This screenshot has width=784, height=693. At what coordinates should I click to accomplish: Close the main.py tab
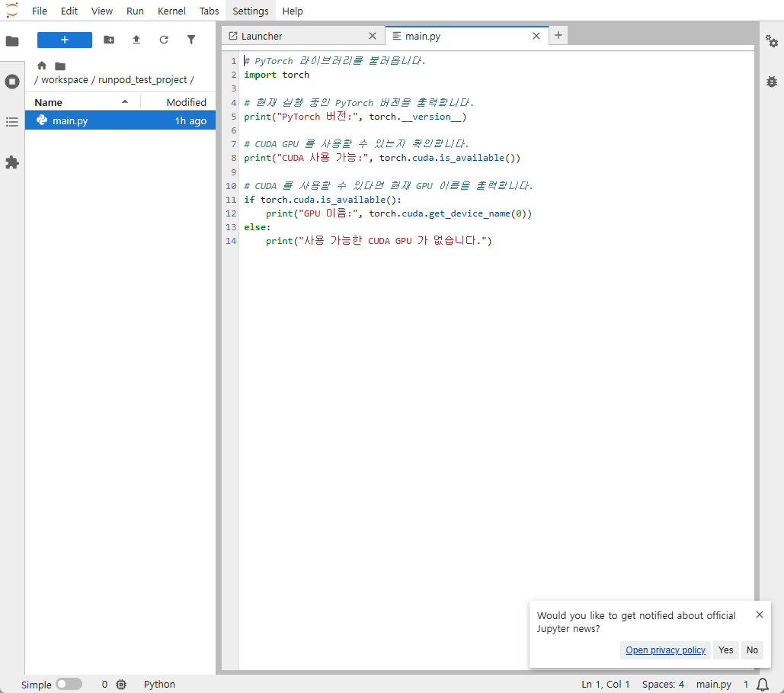pos(536,36)
